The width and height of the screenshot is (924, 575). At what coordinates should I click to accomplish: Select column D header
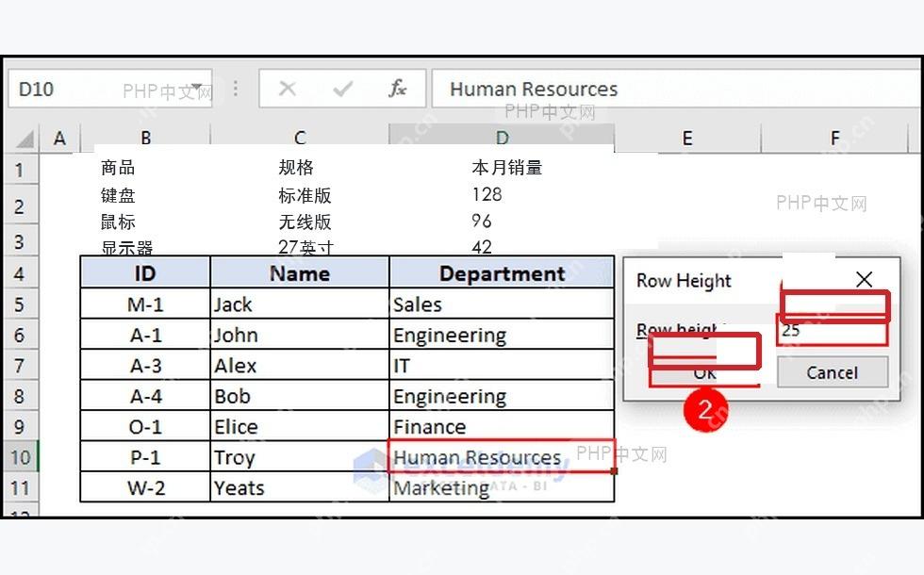[502, 139]
